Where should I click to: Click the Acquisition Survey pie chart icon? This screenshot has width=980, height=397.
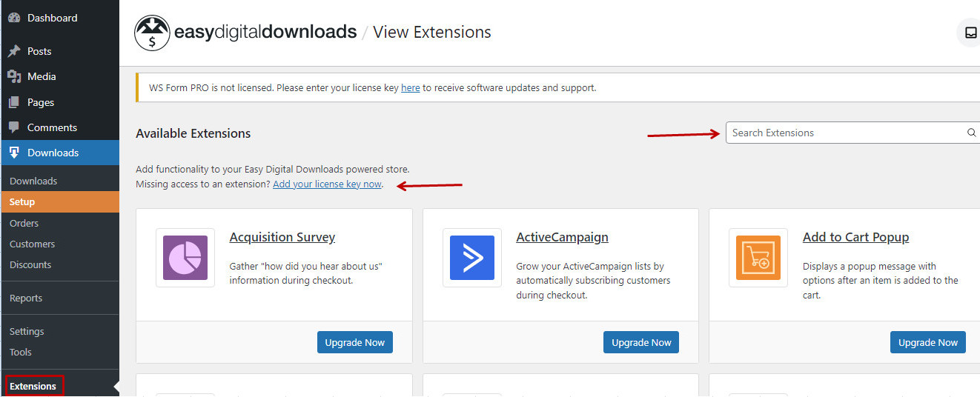[x=185, y=258]
